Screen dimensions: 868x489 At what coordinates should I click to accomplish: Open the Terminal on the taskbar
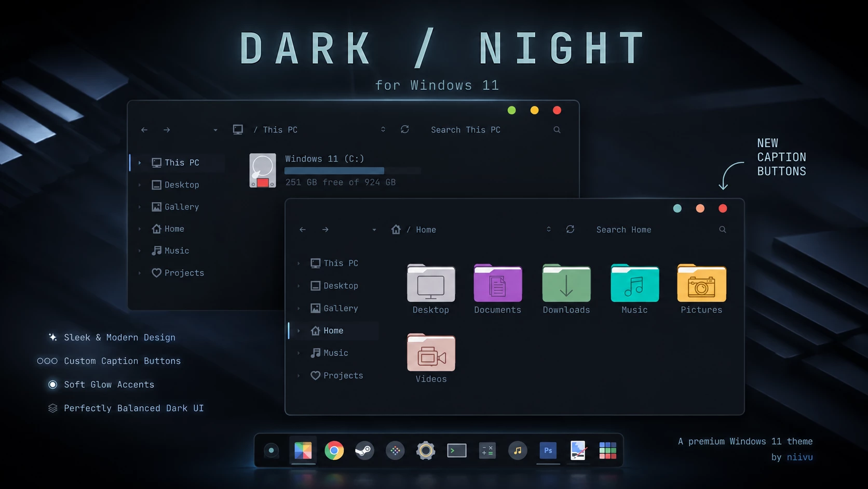pos(457,451)
